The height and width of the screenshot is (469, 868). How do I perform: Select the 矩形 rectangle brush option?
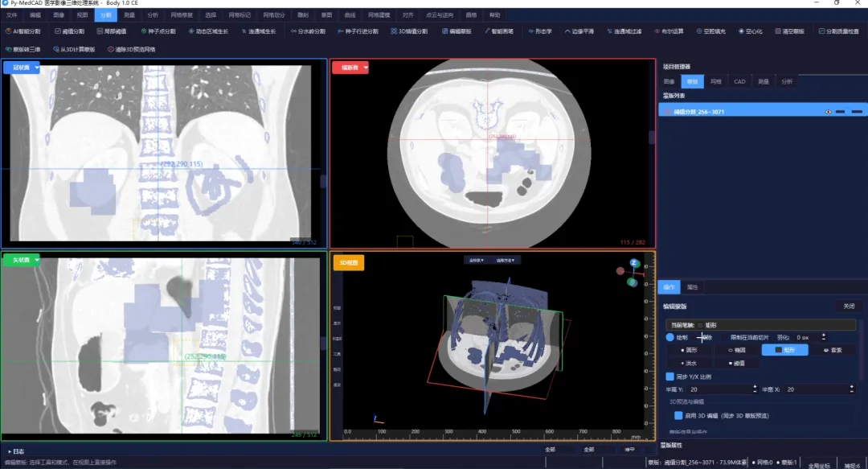pyautogui.click(x=785, y=350)
